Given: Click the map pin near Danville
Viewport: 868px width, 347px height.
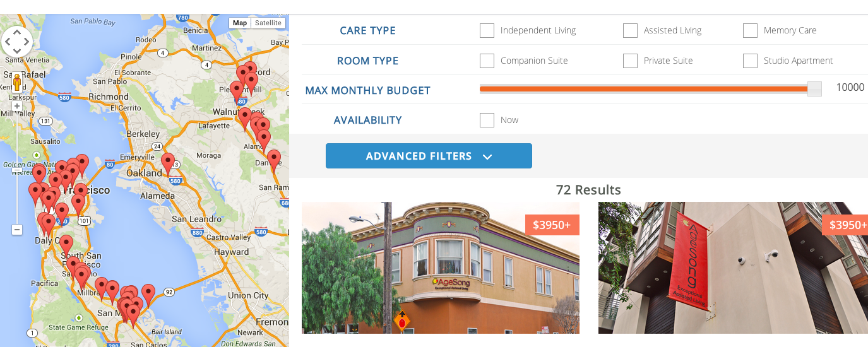Looking at the screenshot, I should [x=274, y=159].
